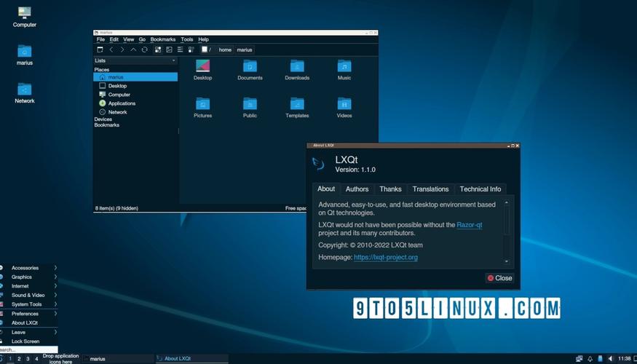The width and height of the screenshot is (637, 364).
Task: Open the Lists side pane dropdown
Action: click(135, 60)
